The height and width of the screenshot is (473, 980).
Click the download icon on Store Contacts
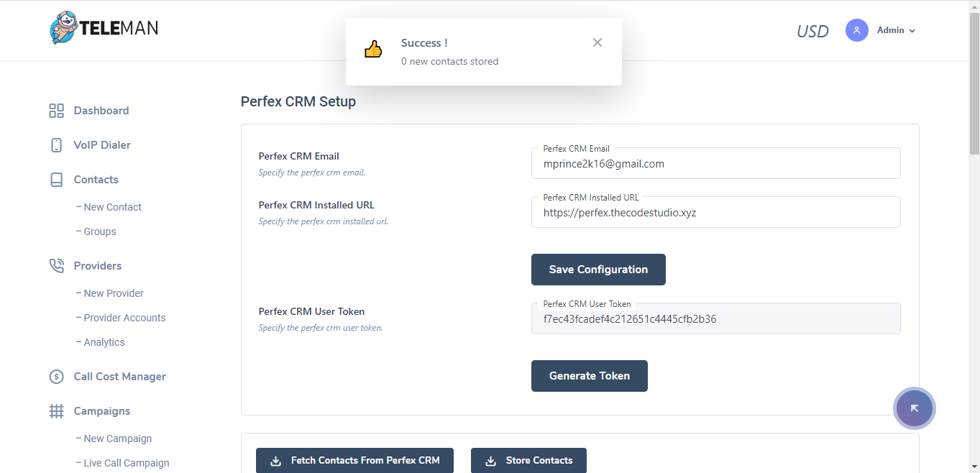coord(492,460)
